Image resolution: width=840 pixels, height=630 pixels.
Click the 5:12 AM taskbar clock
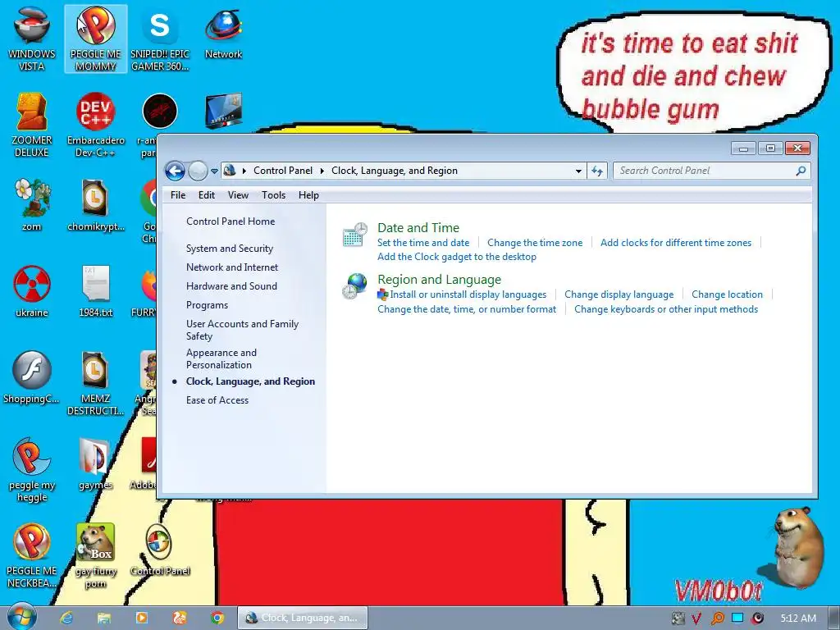(x=798, y=619)
